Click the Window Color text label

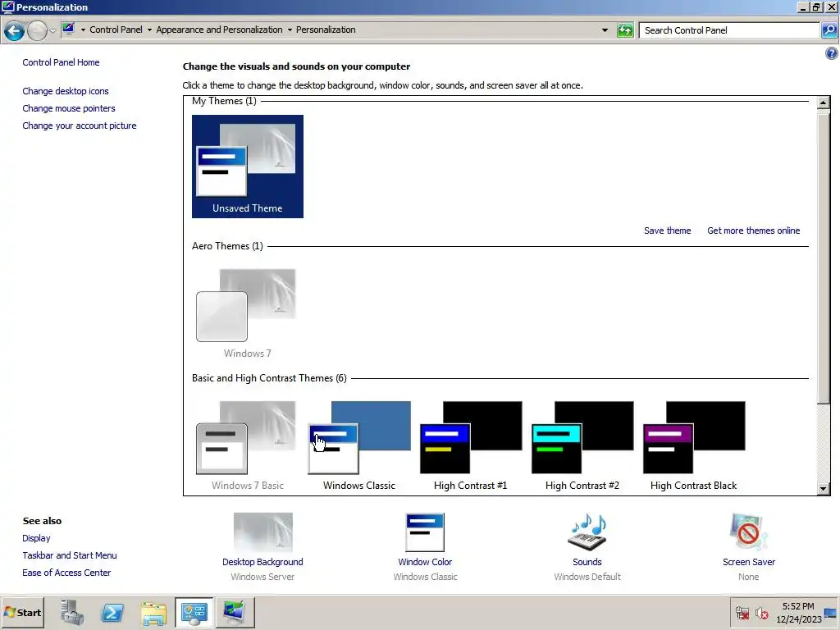[x=425, y=562]
